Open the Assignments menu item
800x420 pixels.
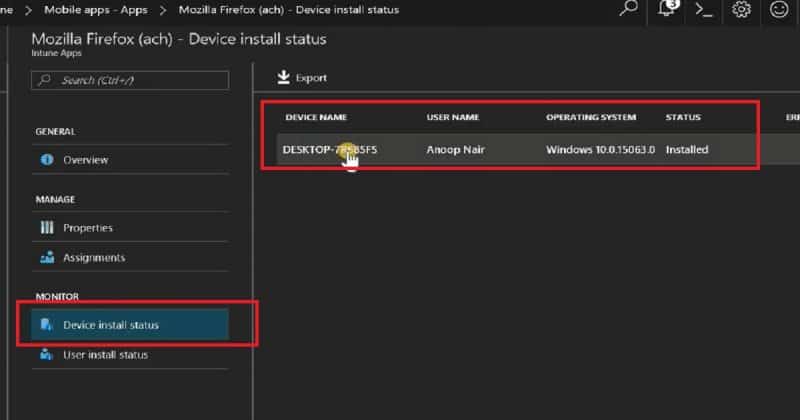pyautogui.click(x=130, y=257)
